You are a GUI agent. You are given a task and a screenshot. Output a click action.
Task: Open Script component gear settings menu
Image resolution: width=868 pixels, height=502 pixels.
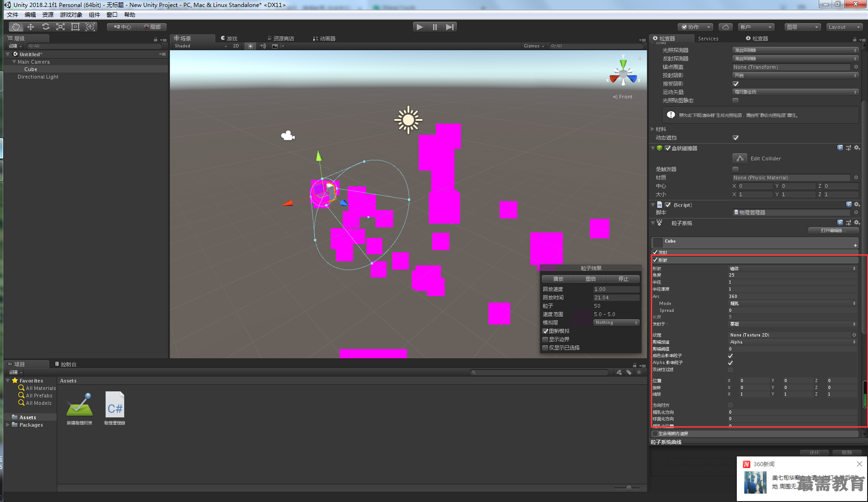(857, 205)
